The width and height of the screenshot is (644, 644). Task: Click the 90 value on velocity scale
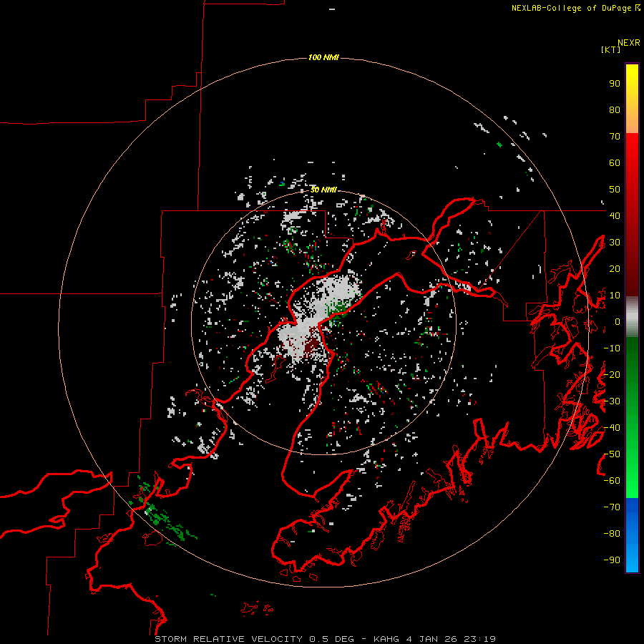615,84
